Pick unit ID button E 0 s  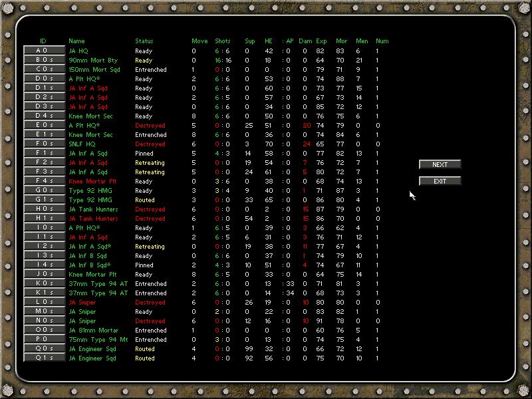tap(44, 125)
